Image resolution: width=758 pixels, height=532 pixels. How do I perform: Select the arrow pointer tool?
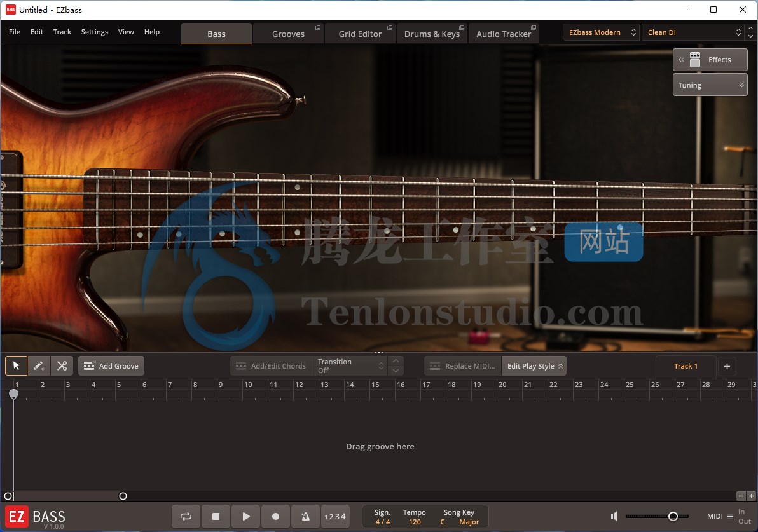pyautogui.click(x=16, y=365)
